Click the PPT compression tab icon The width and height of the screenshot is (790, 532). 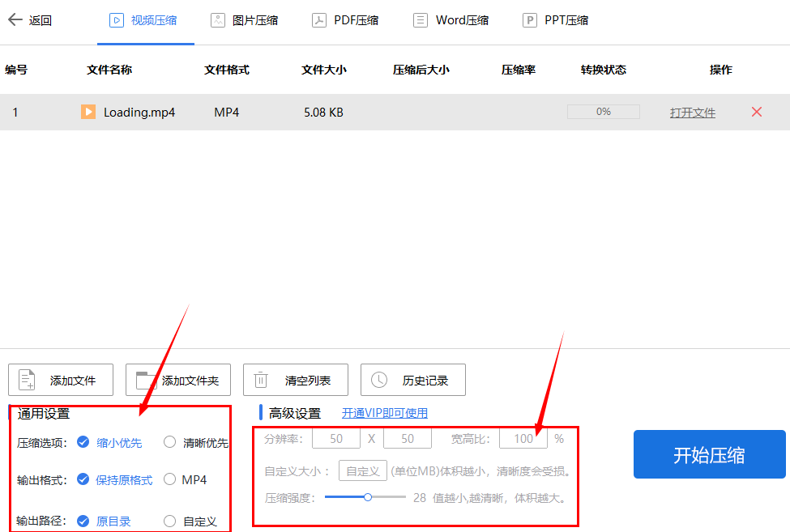point(530,20)
